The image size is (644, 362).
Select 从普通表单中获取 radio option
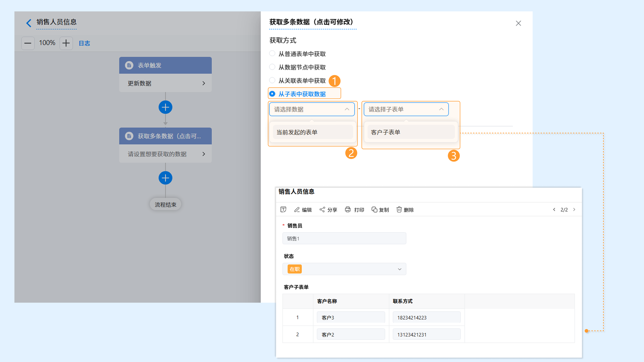pyautogui.click(x=272, y=53)
